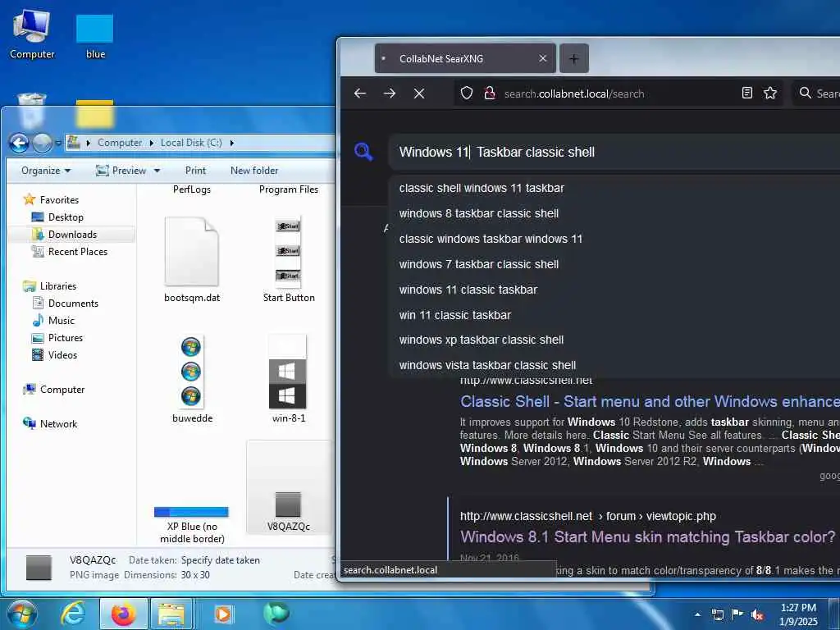Go forward in the browser
The image size is (840, 630).
tap(390, 94)
